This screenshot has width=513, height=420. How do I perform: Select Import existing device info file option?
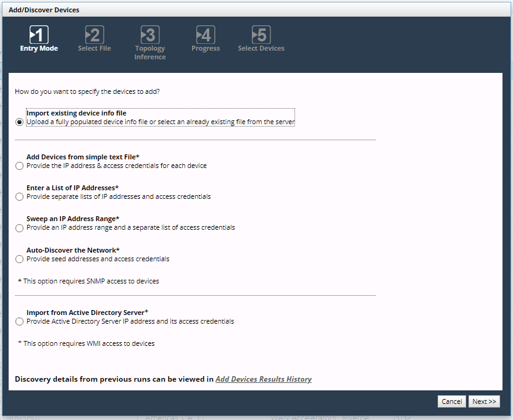pyautogui.click(x=20, y=122)
